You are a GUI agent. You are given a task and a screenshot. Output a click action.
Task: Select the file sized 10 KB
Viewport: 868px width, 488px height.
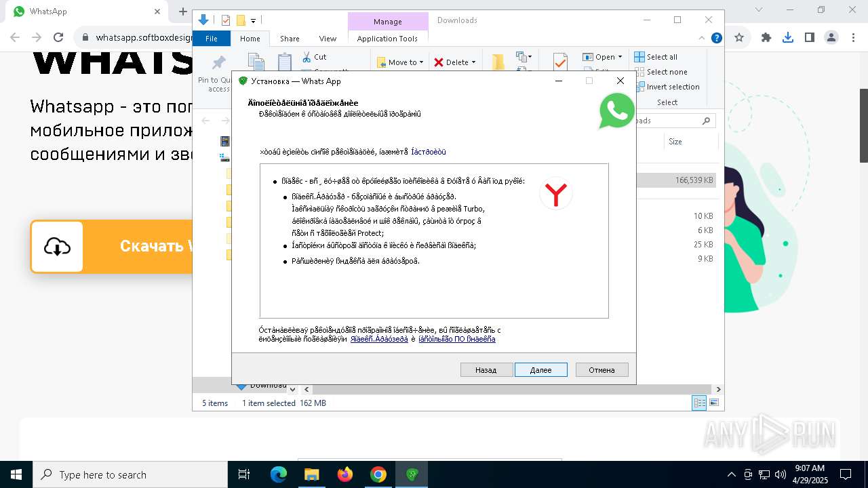coord(703,216)
